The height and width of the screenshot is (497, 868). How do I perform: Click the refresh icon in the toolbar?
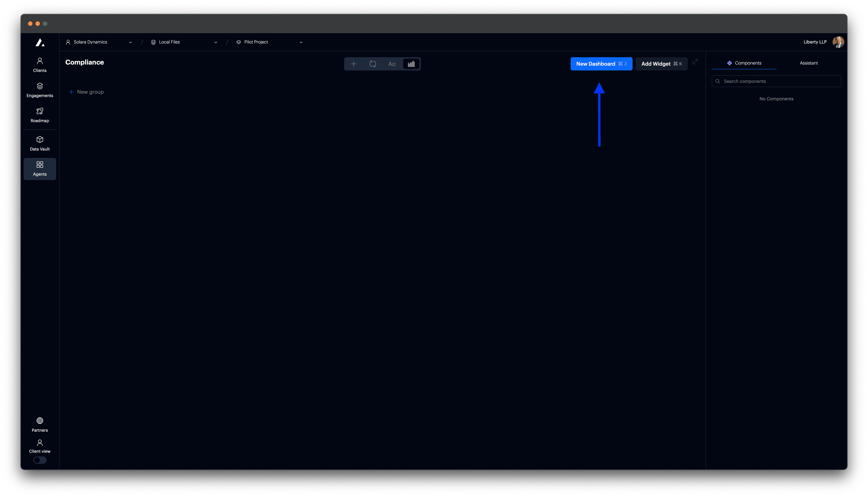373,64
